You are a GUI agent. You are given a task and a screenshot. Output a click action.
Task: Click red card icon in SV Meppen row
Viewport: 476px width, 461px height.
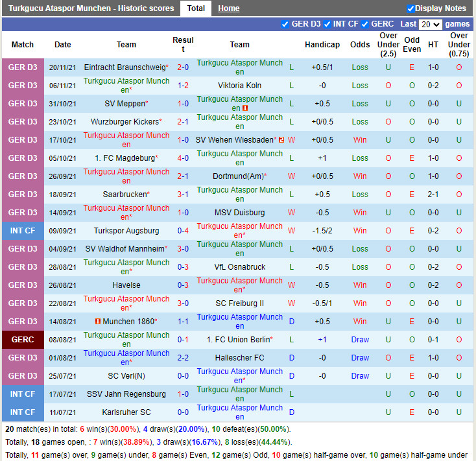pos(245,108)
